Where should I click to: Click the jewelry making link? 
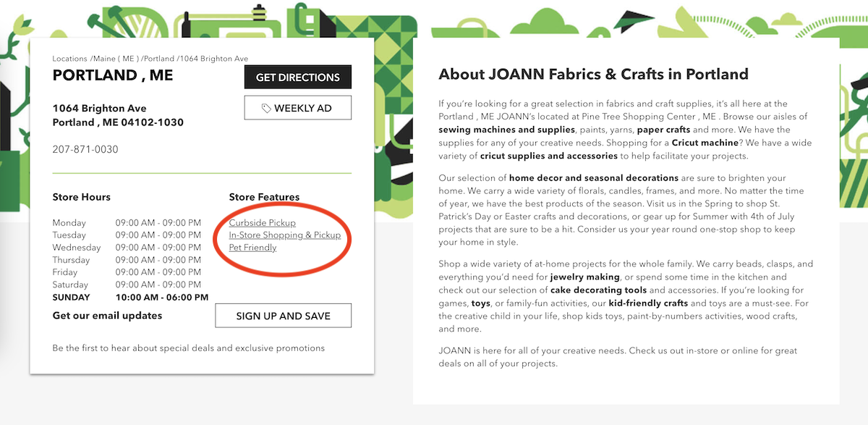point(584,277)
